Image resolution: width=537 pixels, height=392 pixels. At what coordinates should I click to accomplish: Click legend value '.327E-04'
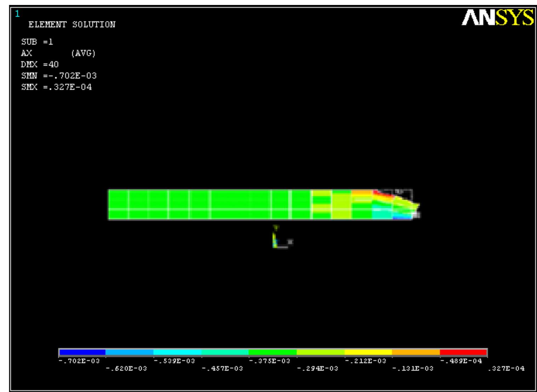point(506,369)
